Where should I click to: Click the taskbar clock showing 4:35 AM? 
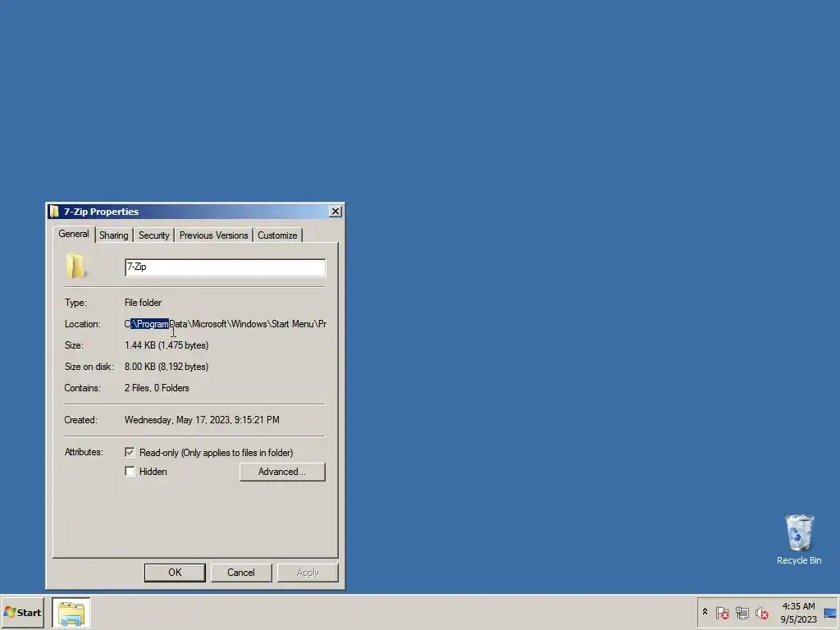(798, 613)
